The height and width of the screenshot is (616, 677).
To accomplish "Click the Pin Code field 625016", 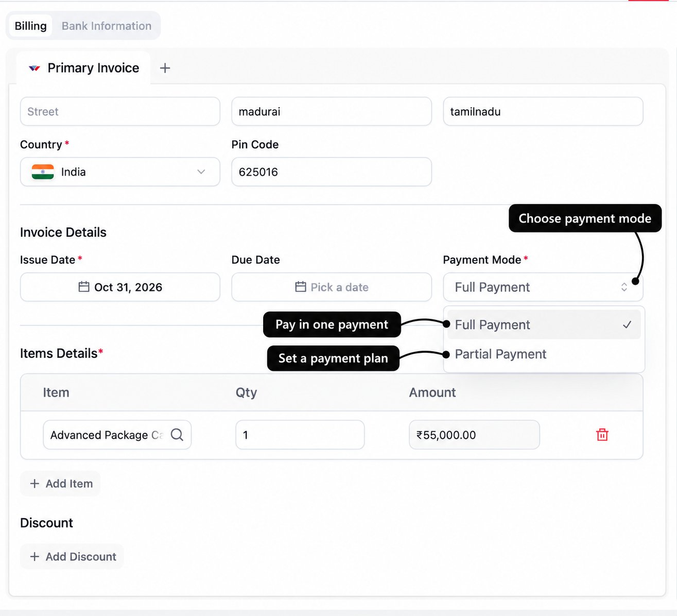I will click(332, 172).
